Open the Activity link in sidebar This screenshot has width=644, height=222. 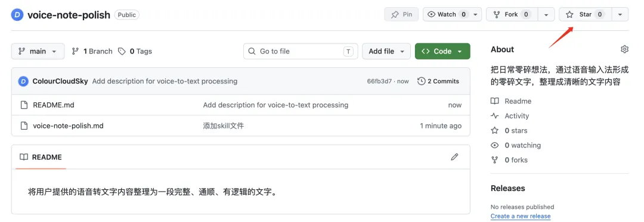(x=510, y=116)
